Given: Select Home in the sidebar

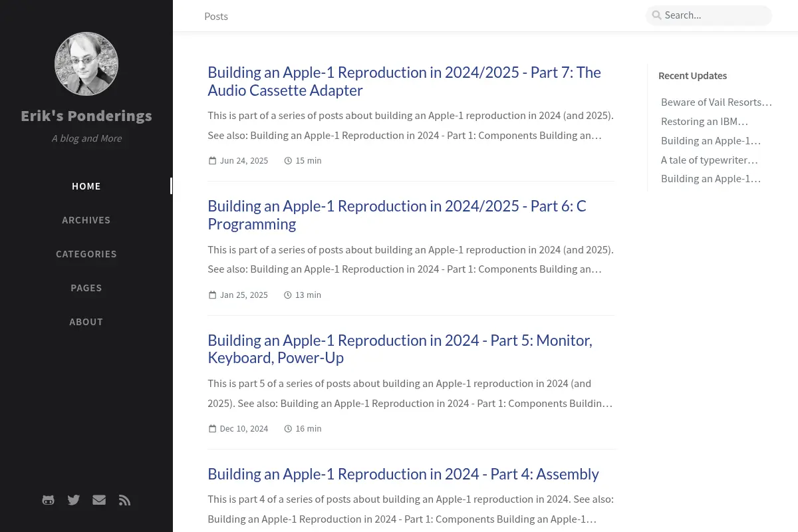Looking at the screenshot, I should pyautogui.click(x=86, y=186).
